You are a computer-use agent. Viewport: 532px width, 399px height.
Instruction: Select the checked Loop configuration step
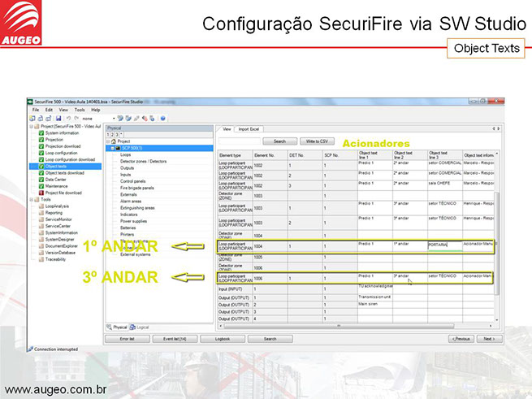(x=61, y=153)
